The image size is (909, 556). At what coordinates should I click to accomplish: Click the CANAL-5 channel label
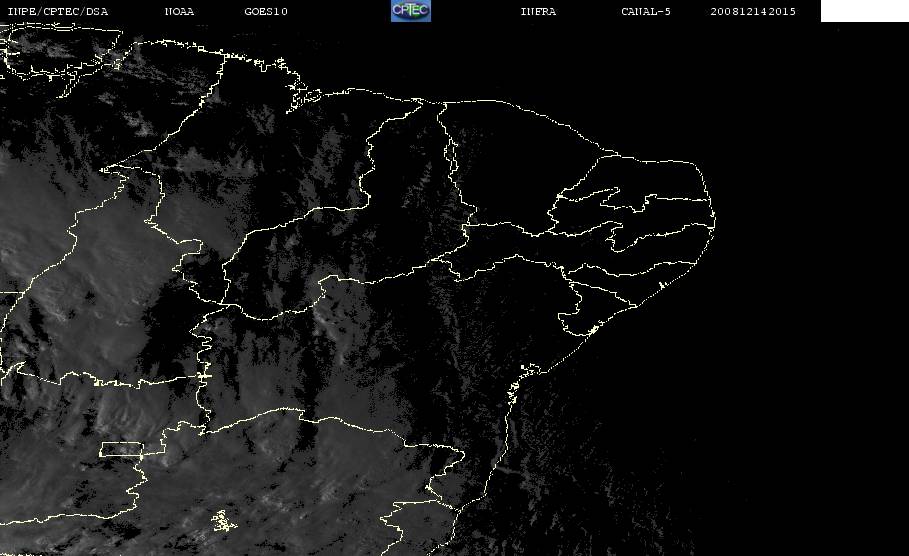click(x=646, y=12)
